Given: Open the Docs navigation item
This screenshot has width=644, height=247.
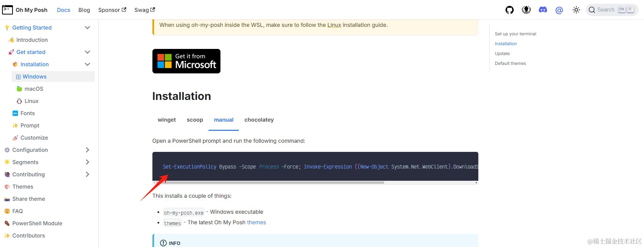Looking at the screenshot, I should [x=64, y=10].
